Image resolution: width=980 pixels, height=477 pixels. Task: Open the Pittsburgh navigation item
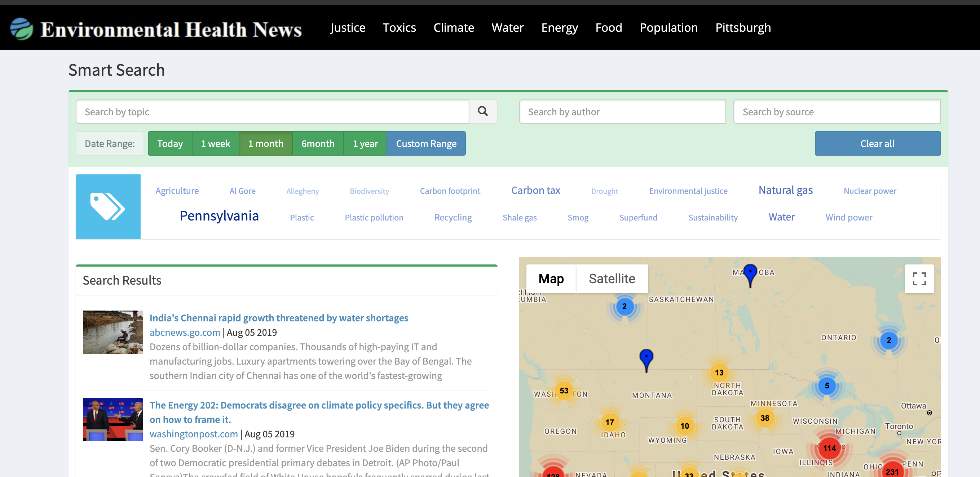tap(743, 27)
